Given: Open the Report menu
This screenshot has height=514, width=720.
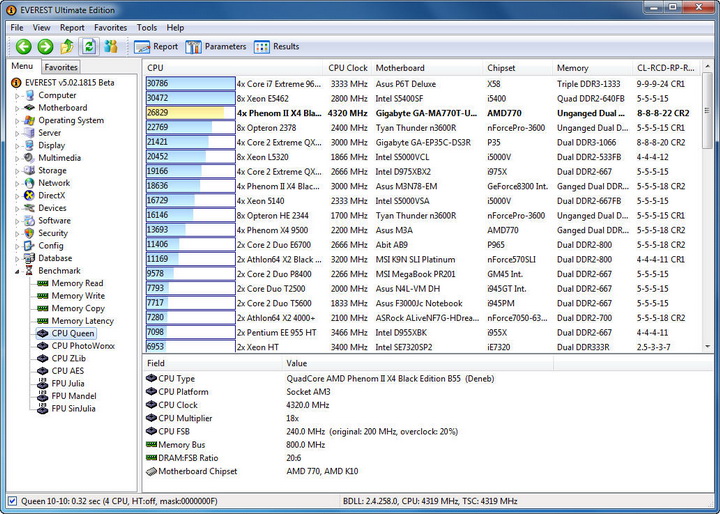Looking at the screenshot, I should (72, 28).
